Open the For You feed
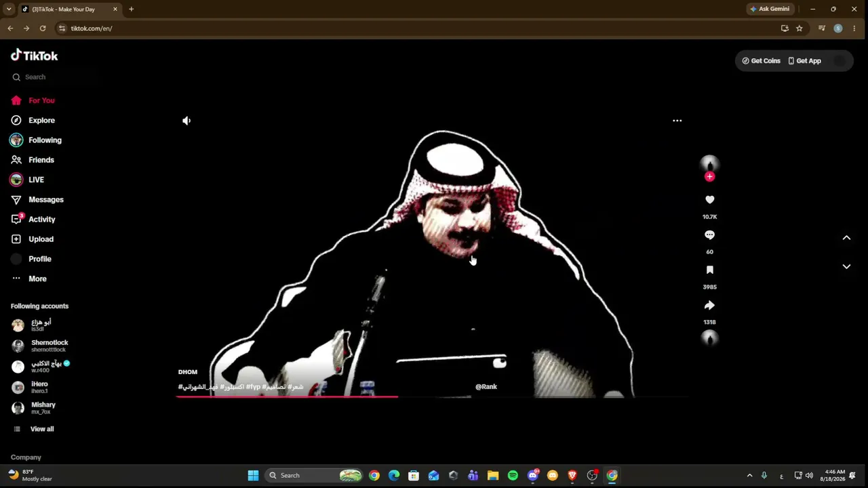The image size is (868, 488). (x=34, y=100)
